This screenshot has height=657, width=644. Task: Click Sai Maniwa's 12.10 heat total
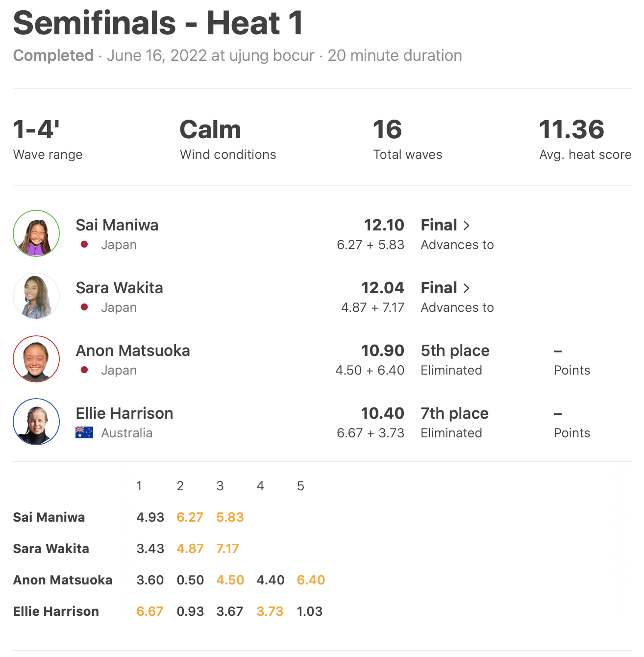pos(384,225)
